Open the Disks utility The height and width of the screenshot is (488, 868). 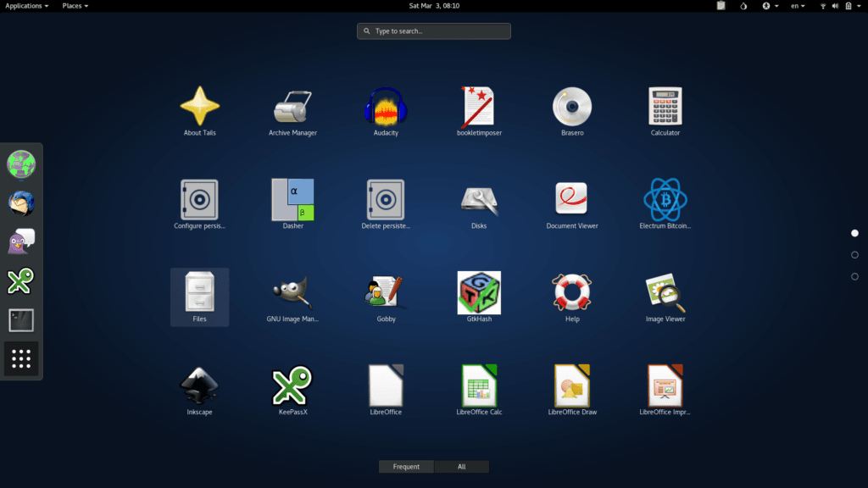[479, 200]
